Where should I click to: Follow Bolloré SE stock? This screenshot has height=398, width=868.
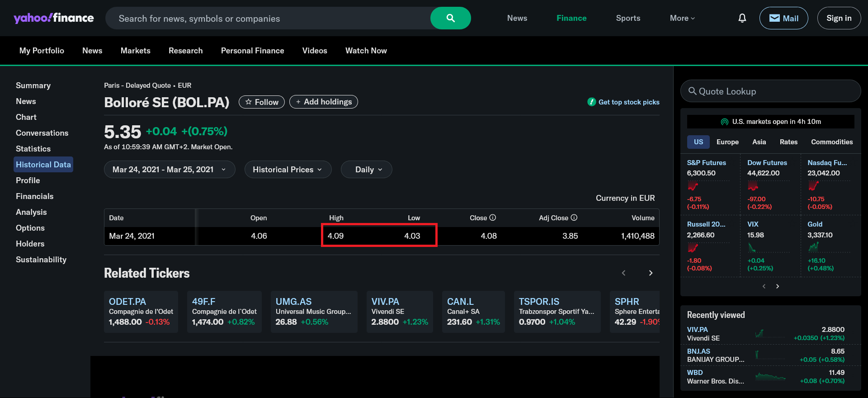[x=262, y=102]
